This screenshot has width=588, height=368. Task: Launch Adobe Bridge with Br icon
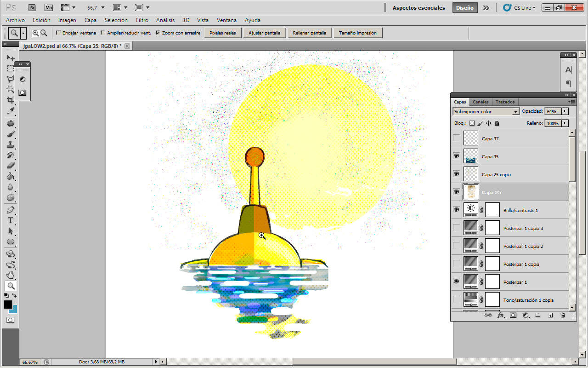[x=32, y=7]
